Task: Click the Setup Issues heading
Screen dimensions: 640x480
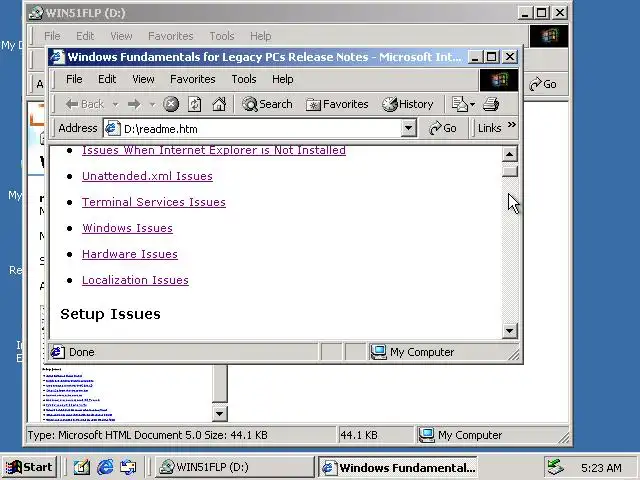Action: [110, 314]
